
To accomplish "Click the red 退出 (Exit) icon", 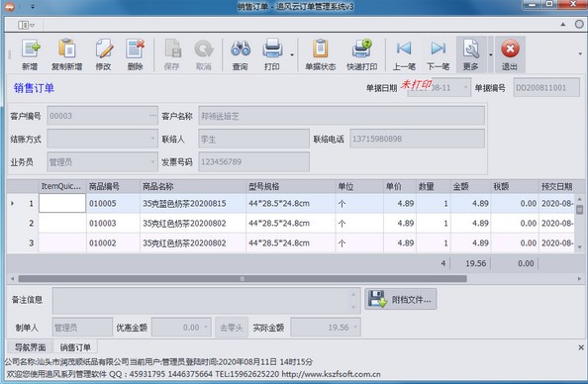I will click(510, 54).
